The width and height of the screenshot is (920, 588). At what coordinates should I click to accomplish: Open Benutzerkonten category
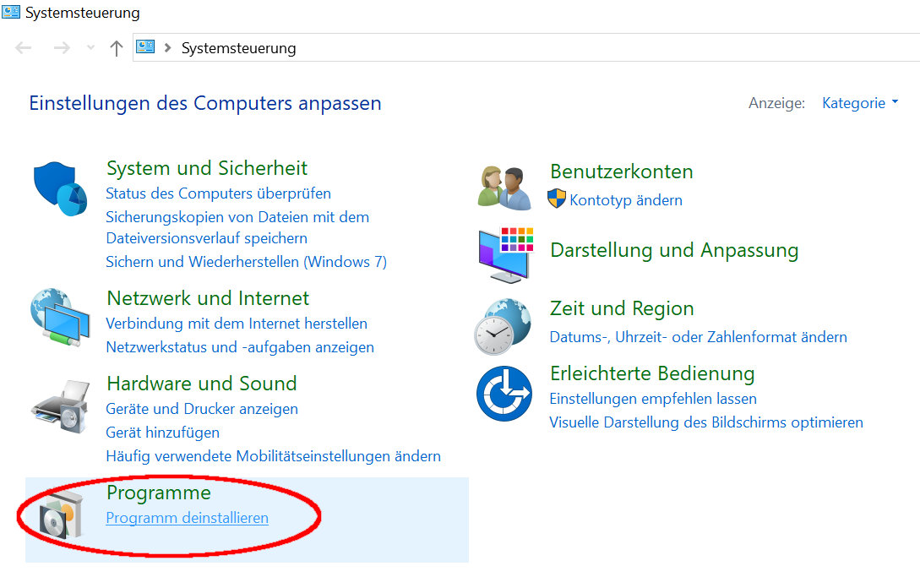[x=621, y=171]
